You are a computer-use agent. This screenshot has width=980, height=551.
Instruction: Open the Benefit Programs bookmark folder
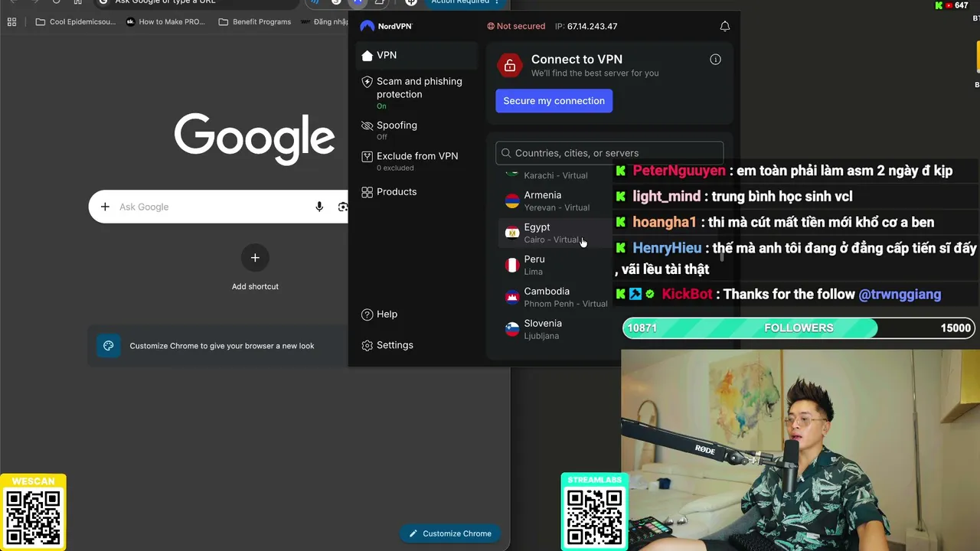254,21
